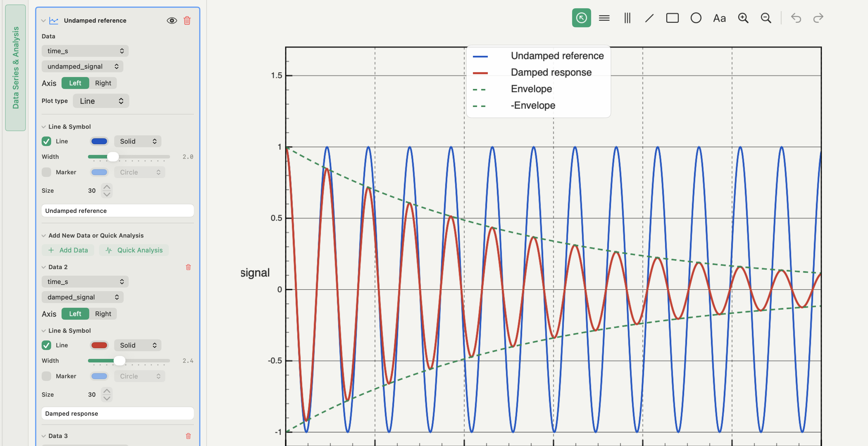Set Data 2 axis to Right
The image size is (868, 446).
(103, 314)
